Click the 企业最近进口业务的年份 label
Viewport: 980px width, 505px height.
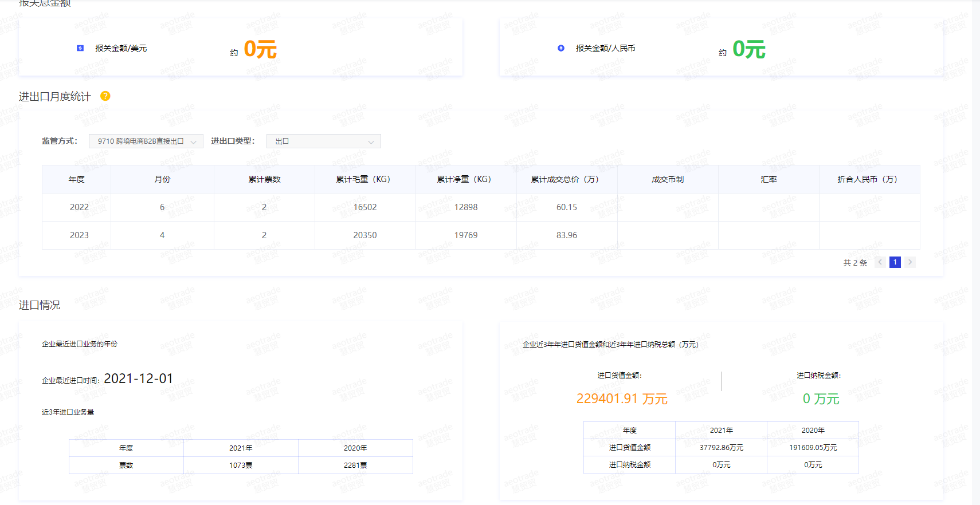point(79,344)
